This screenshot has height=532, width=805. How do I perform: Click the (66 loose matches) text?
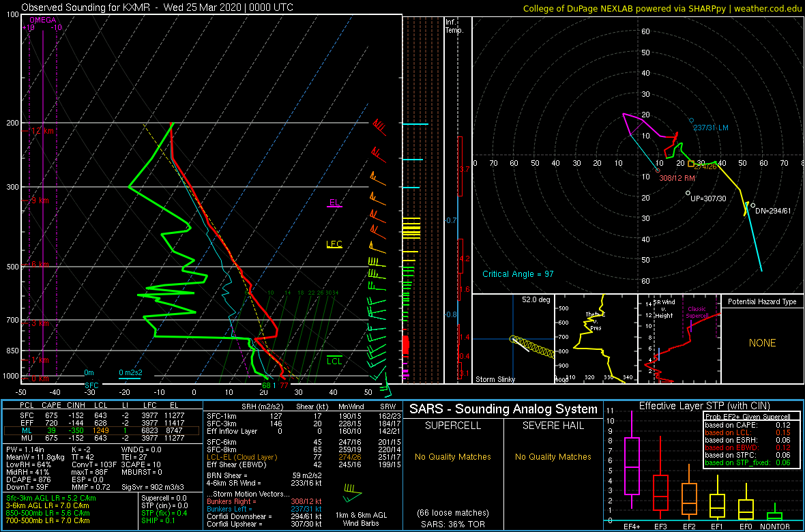454,512
